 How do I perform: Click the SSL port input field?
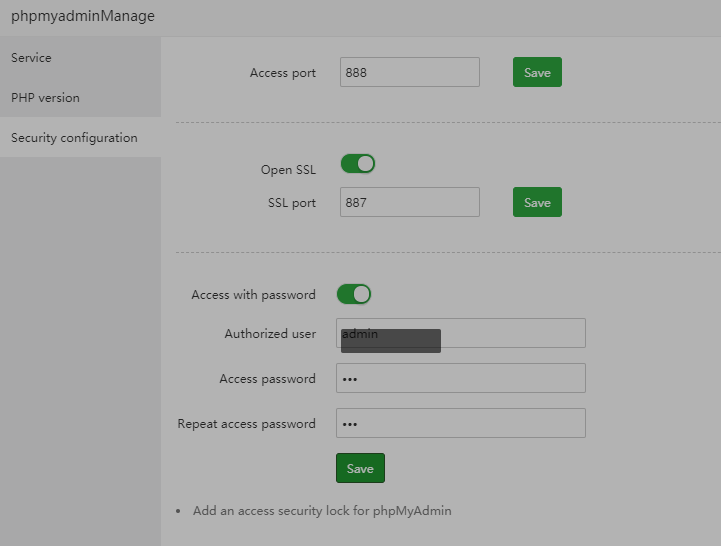pos(409,202)
